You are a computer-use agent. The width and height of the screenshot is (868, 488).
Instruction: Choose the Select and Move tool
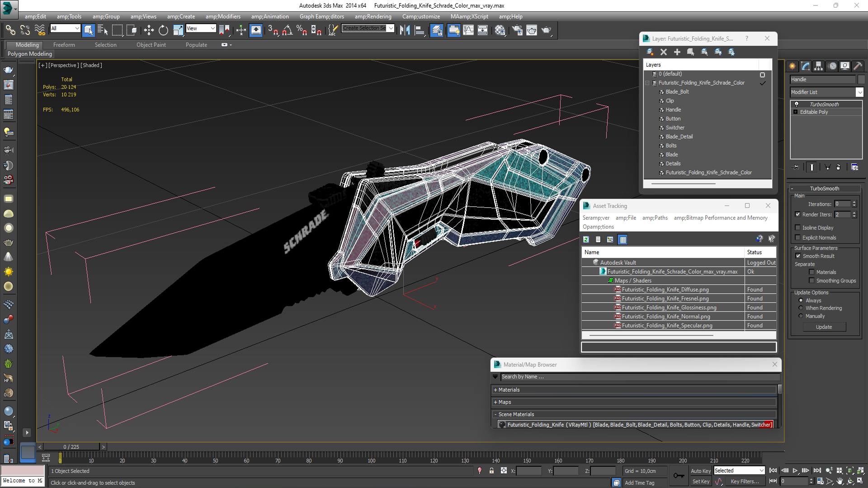pos(149,30)
